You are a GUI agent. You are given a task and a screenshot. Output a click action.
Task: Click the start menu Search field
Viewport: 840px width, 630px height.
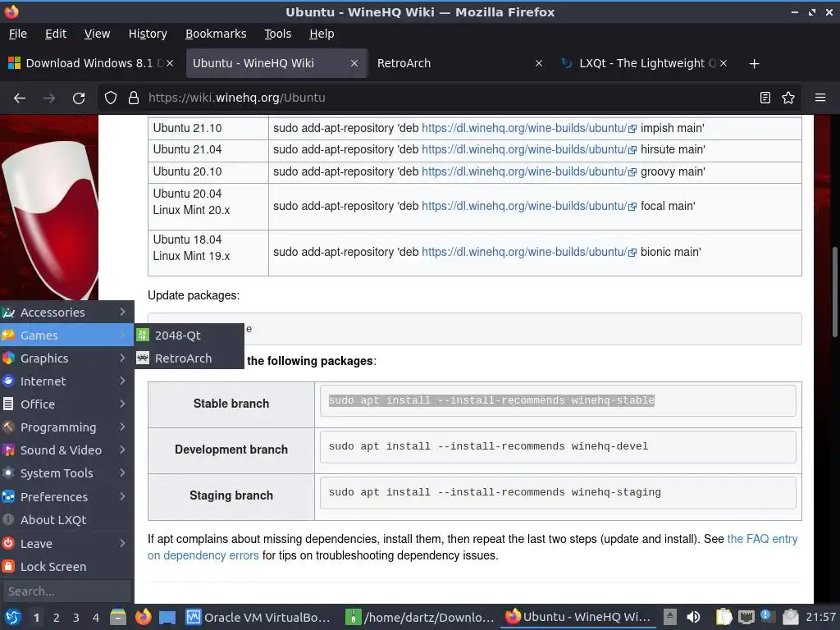pyautogui.click(x=66, y=591)
